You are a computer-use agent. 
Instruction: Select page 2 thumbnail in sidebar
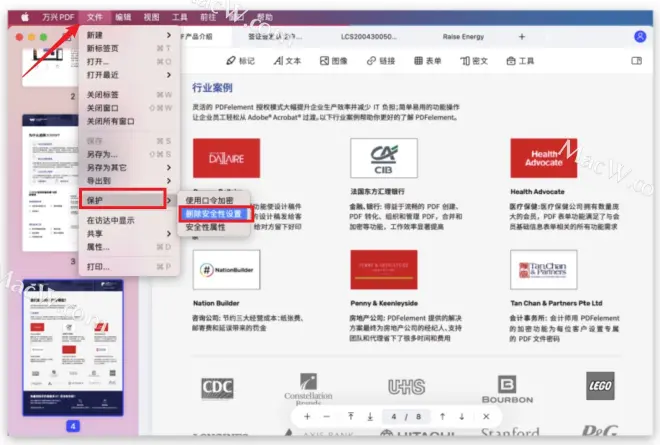coord(50,67)
